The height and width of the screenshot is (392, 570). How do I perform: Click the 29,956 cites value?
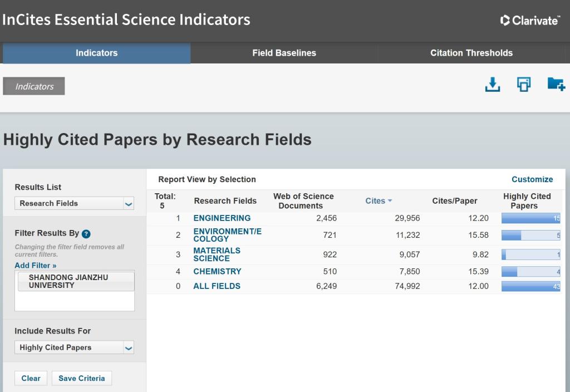click(x=407, y=218)
